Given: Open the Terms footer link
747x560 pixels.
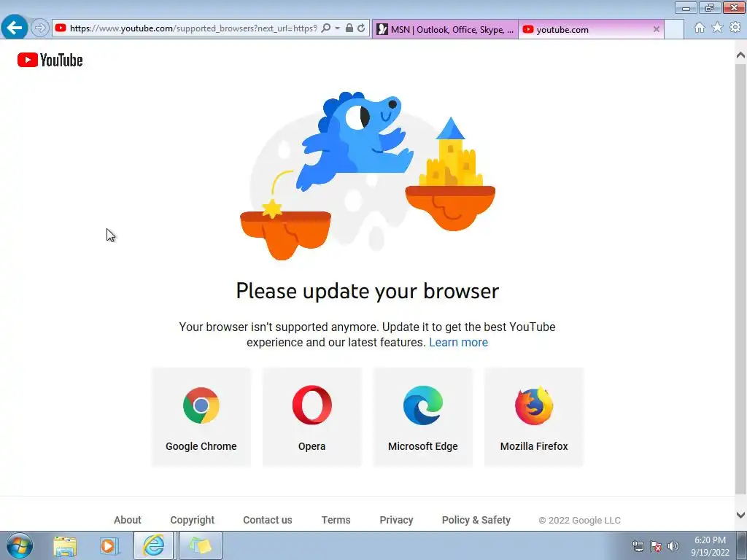Looking at the screenshot, I should pyautogui.click(x=336, y=520).
